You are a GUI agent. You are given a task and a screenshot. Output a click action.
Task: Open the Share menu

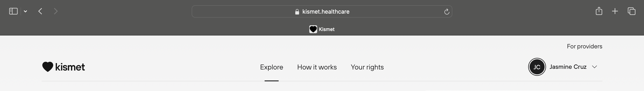[x=599, y=11]
